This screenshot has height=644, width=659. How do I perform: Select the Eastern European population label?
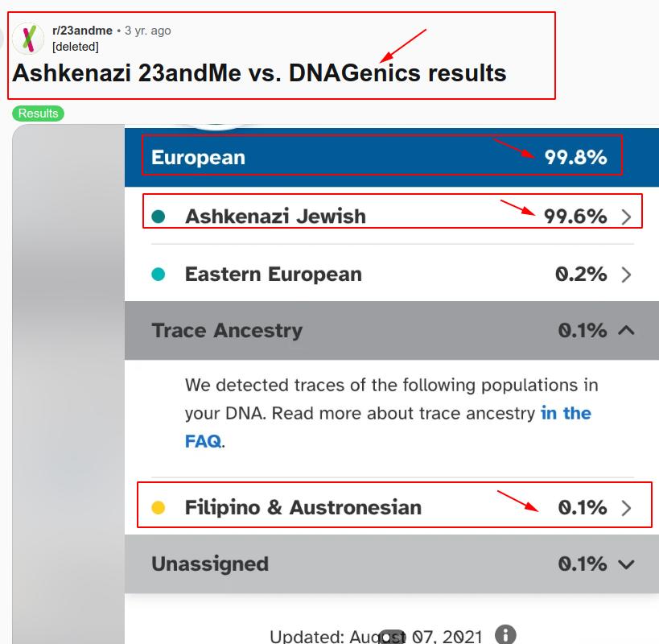click(x=273, y=275)
